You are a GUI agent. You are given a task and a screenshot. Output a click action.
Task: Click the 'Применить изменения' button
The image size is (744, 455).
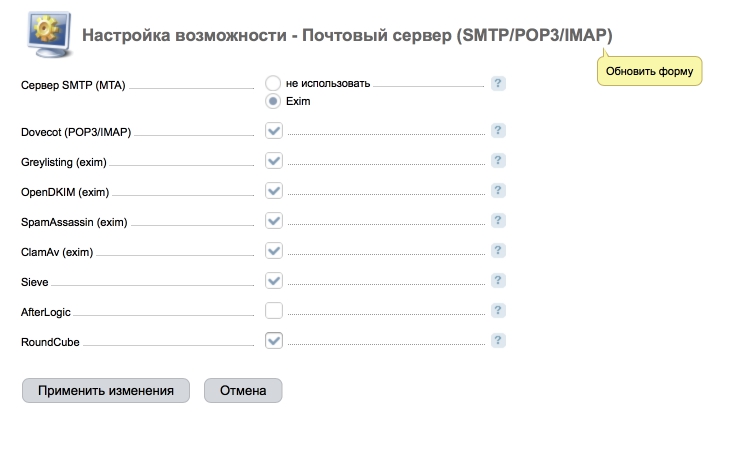[106, 390]
